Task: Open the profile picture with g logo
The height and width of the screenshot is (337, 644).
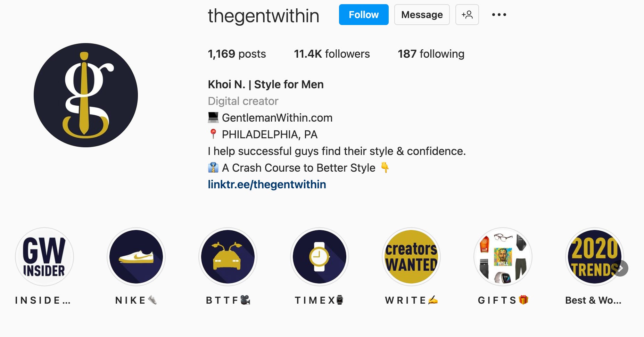Action: point(86,95)
